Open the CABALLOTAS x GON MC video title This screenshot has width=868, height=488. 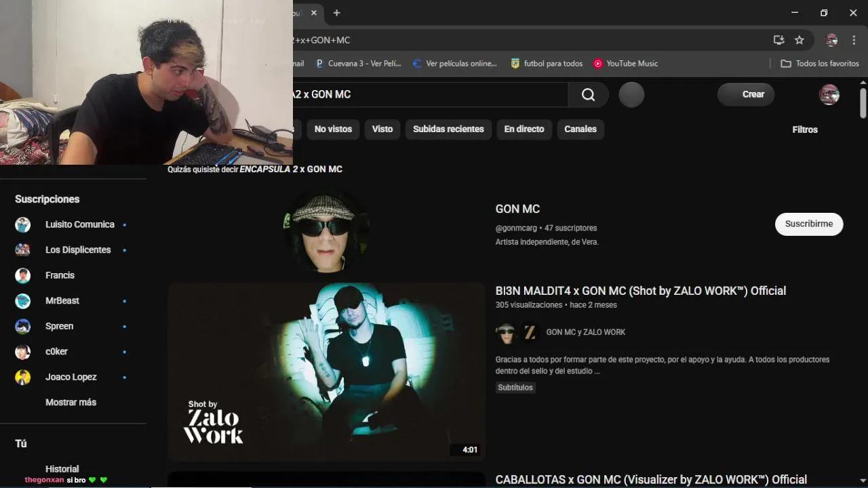pos(651,480)
